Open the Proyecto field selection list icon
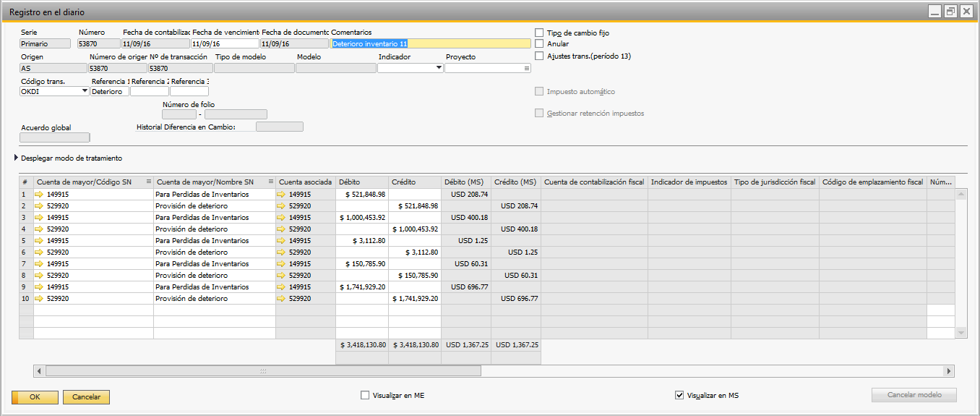Image resolution: width=980 pixels, height=416 pixels. pos(527,68)
